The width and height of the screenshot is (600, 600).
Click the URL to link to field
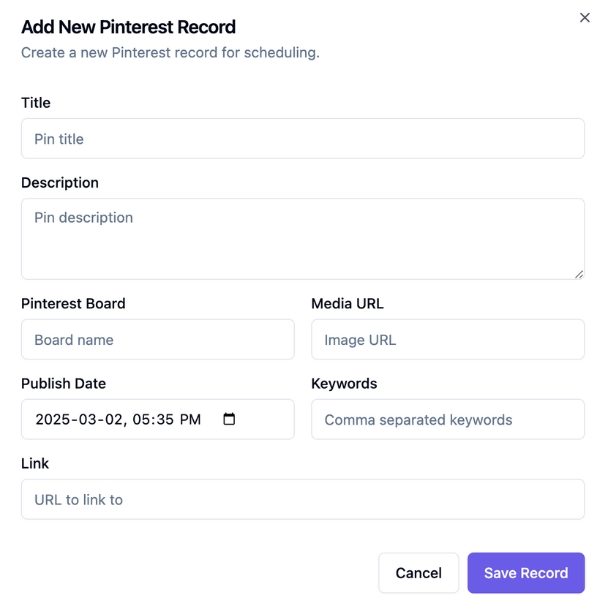(x=302, y=499)
